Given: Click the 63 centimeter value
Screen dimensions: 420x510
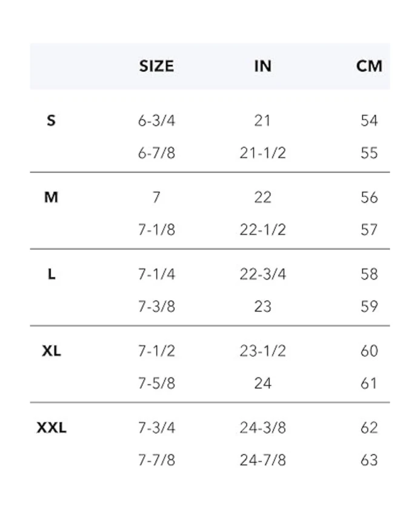Looking at the screenshot, I should 369,460.
